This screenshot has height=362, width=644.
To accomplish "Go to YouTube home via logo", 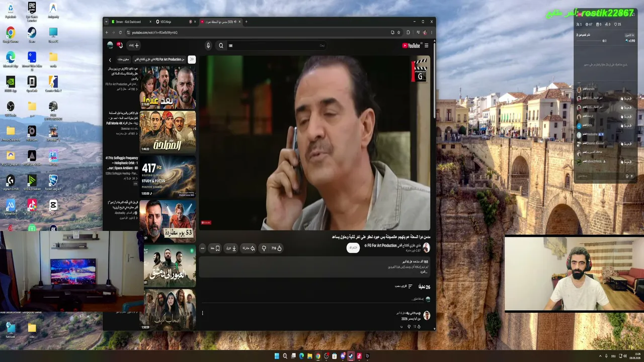I will 411,46.
